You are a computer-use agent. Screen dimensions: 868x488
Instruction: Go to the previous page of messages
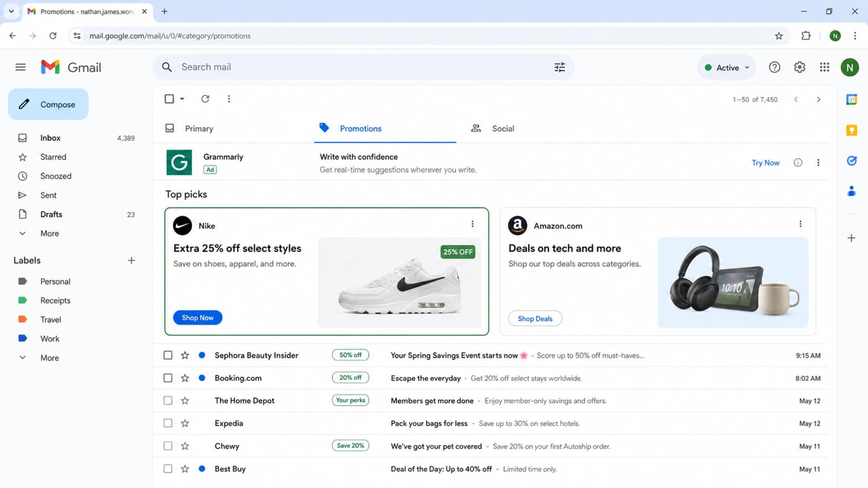coord(796,99)
